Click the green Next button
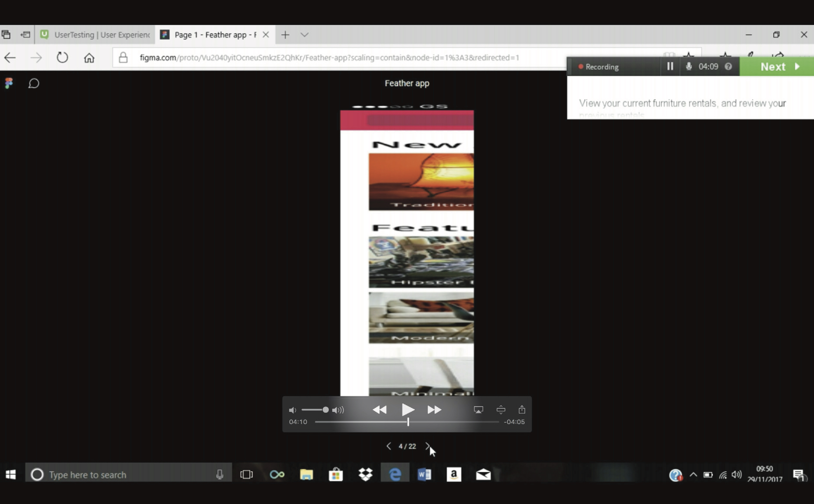Screen dimensions: 814x504 coord(777,67)
